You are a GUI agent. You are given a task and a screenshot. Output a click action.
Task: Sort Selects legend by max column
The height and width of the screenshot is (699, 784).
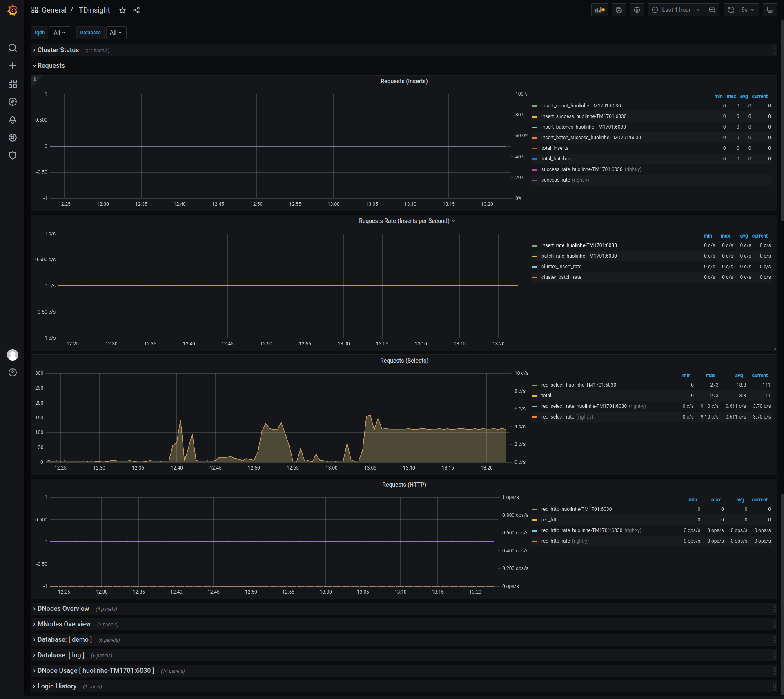[x=710, y=376]
